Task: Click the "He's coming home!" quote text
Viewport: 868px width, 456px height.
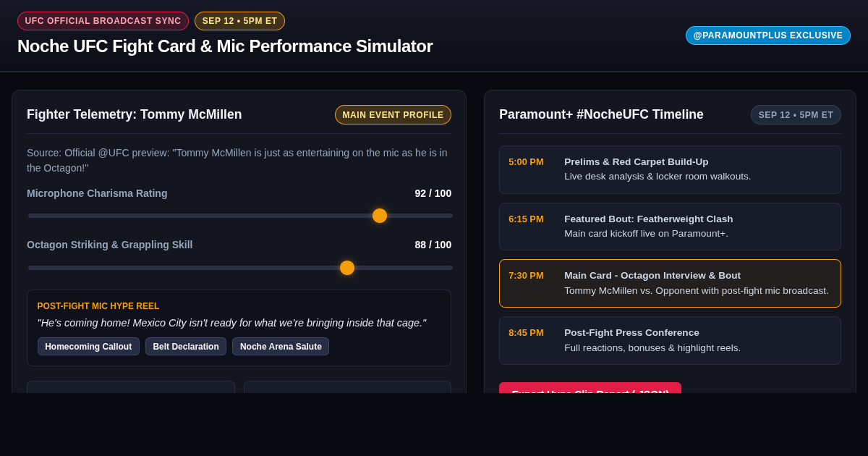Action: [x=231, y=323]
